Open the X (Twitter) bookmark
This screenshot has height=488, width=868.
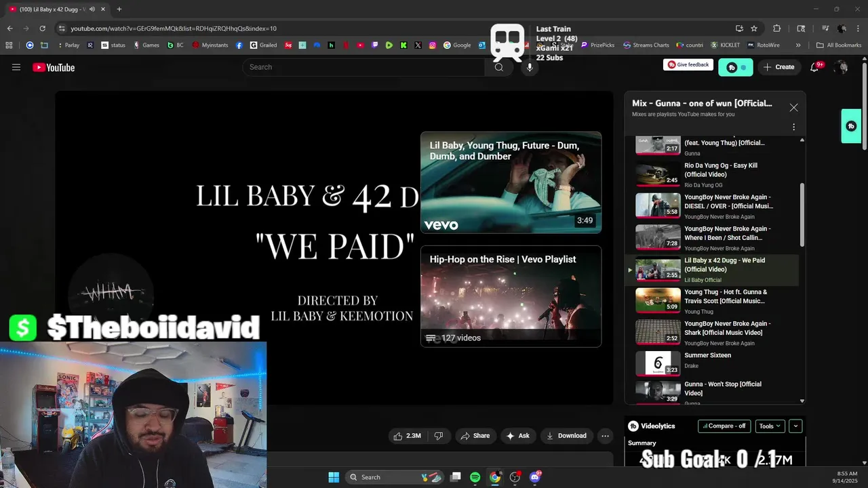(x=418, y=45)
